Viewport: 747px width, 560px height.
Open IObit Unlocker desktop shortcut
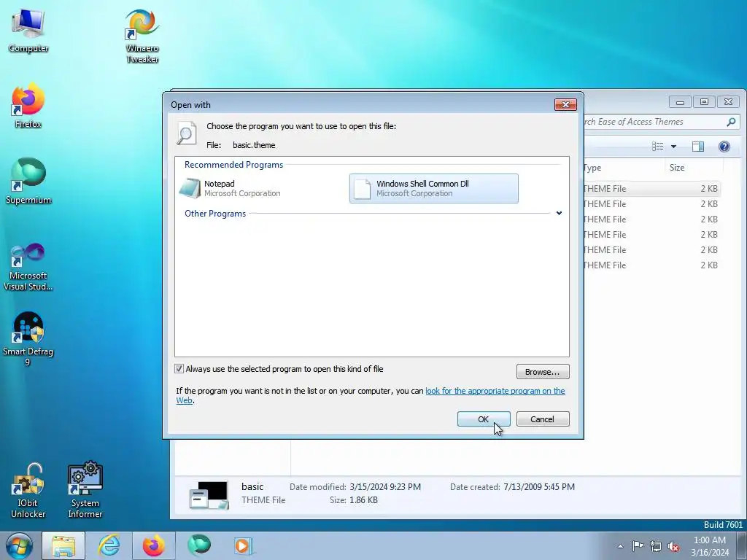(28, 491)
